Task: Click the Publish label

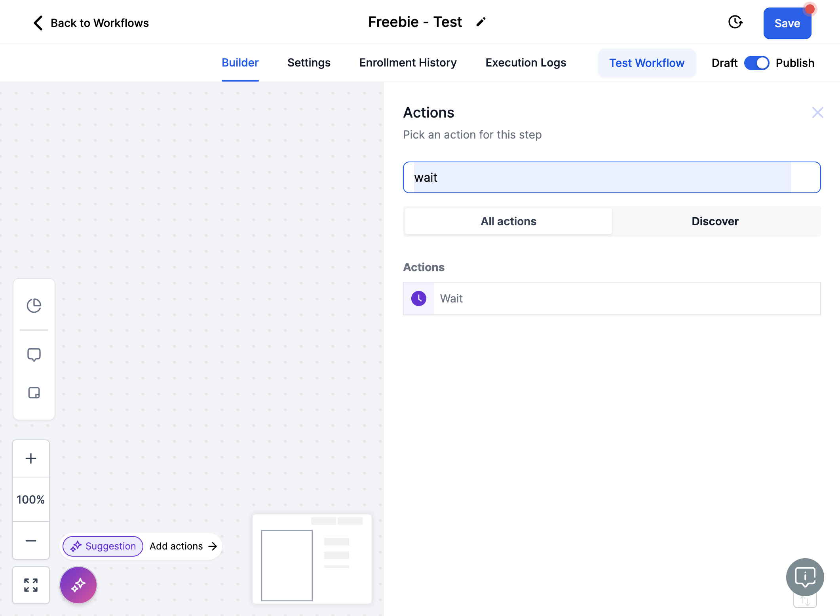Action: point(795,63)
